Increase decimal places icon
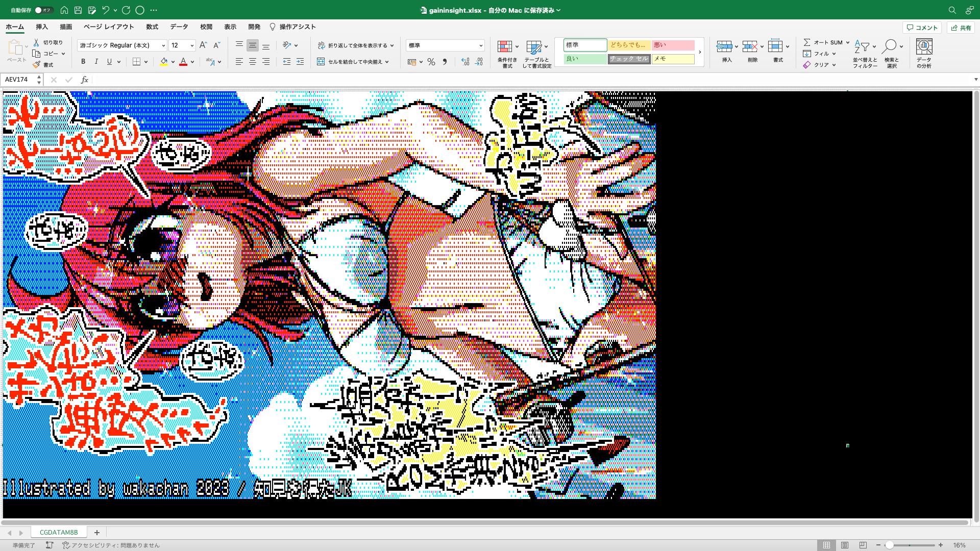The width and height of the screenshot is (980, 551). pyautogui.click(x=465, y=62)
